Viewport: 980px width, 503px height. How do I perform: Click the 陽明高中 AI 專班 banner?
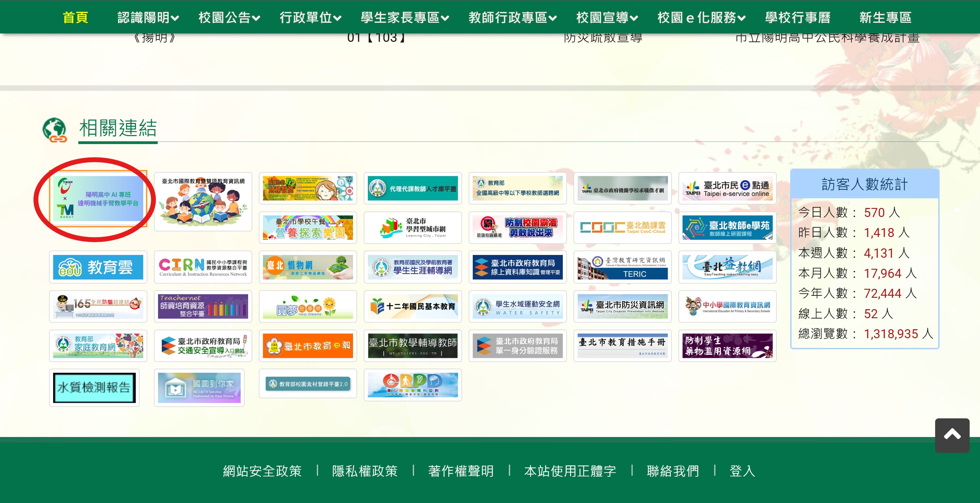(98, 198)
